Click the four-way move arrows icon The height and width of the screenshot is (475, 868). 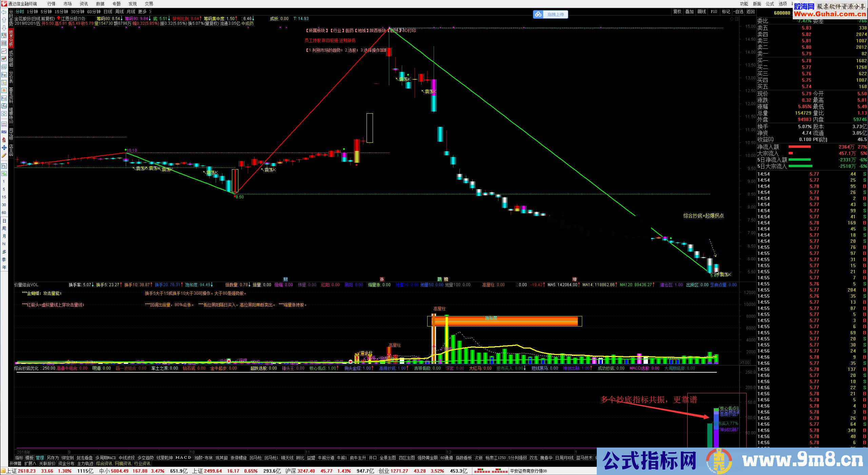pyautogui.click(x=4, y=148)
